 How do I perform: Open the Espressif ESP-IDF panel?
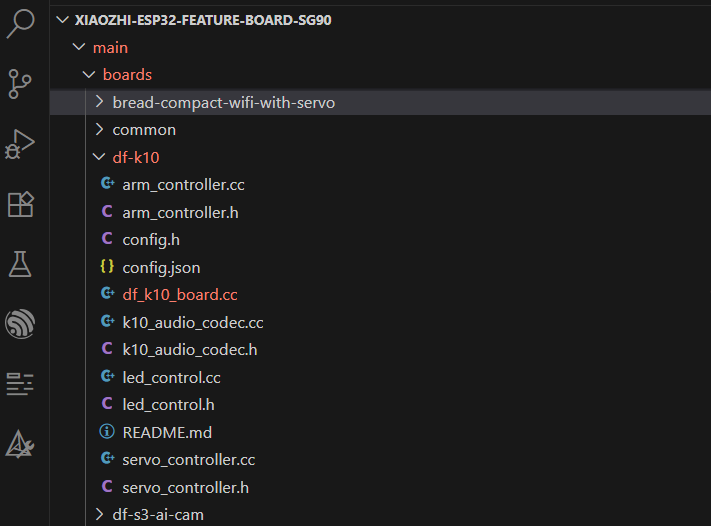[21, 324]
